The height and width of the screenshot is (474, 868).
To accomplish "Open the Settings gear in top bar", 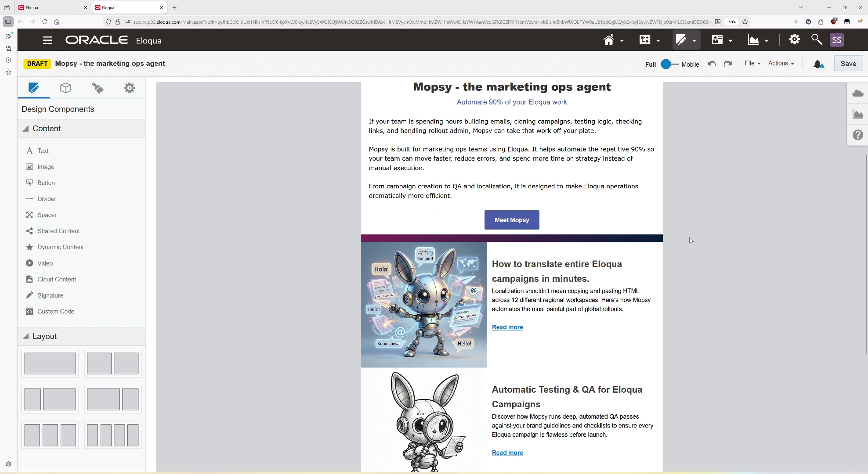I will (x=794, y=39).
